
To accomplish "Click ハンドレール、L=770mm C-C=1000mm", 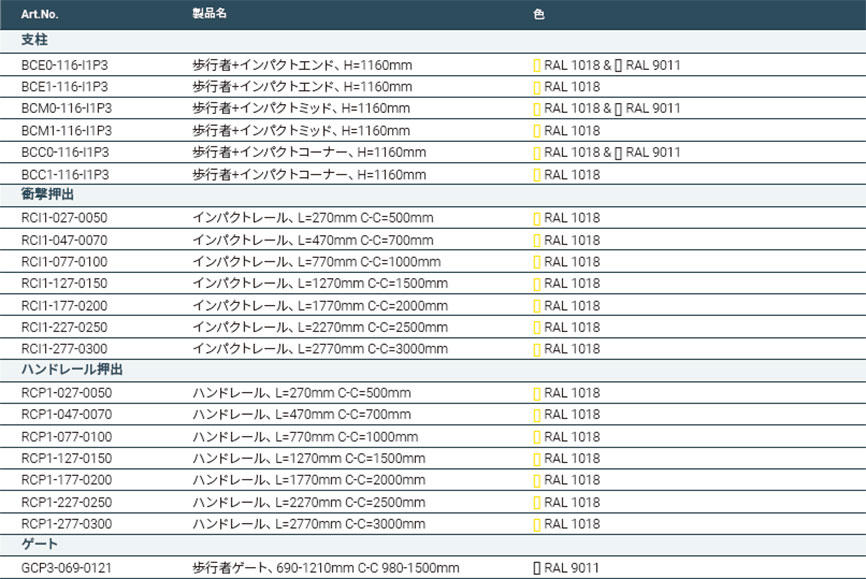I will click(x=305, y=437).
